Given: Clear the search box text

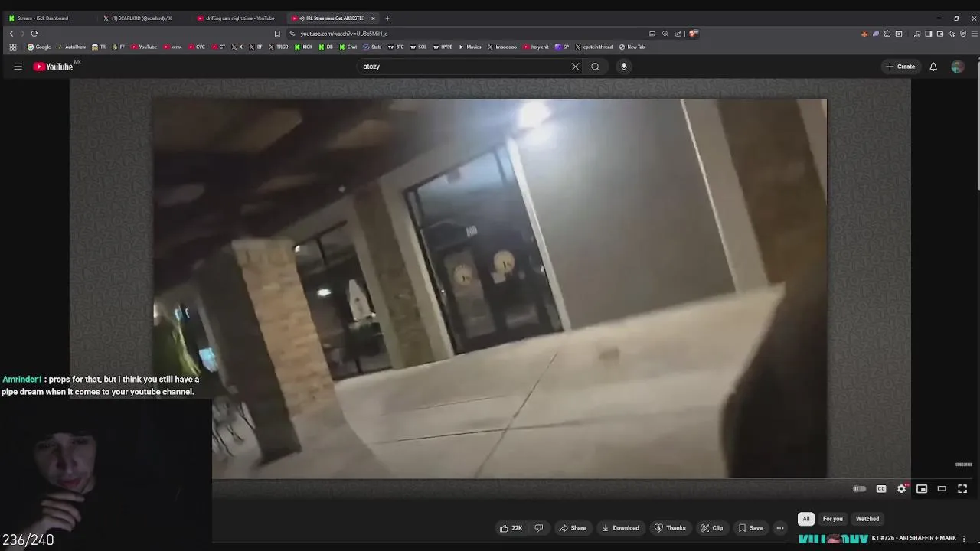Looking at the screenshot, I should point(575,67).
